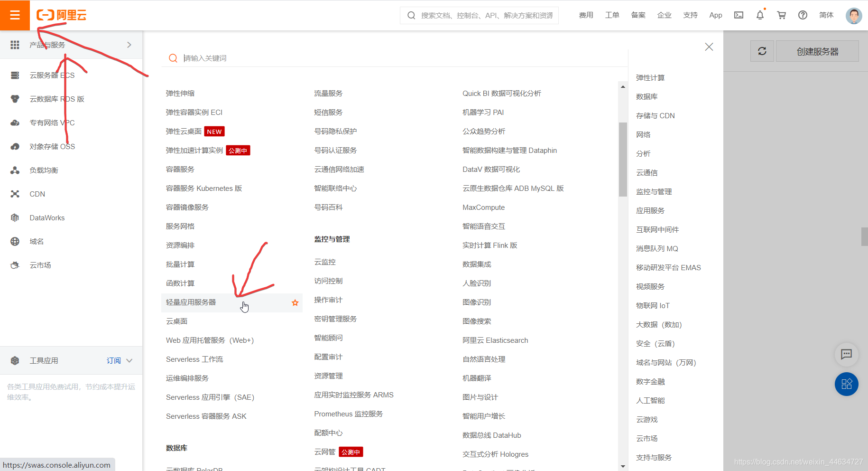Open the App top menu
Screen dimensions: 868x471
[716, 15]
